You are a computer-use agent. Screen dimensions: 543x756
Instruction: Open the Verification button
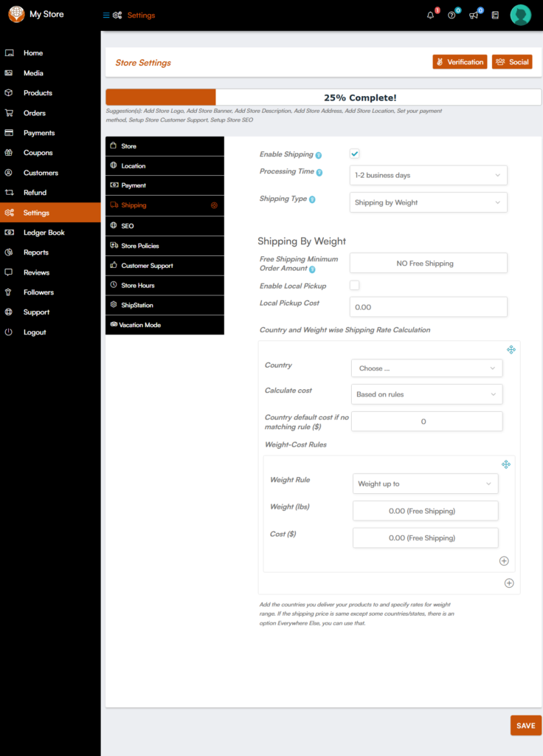pos(460,62)
